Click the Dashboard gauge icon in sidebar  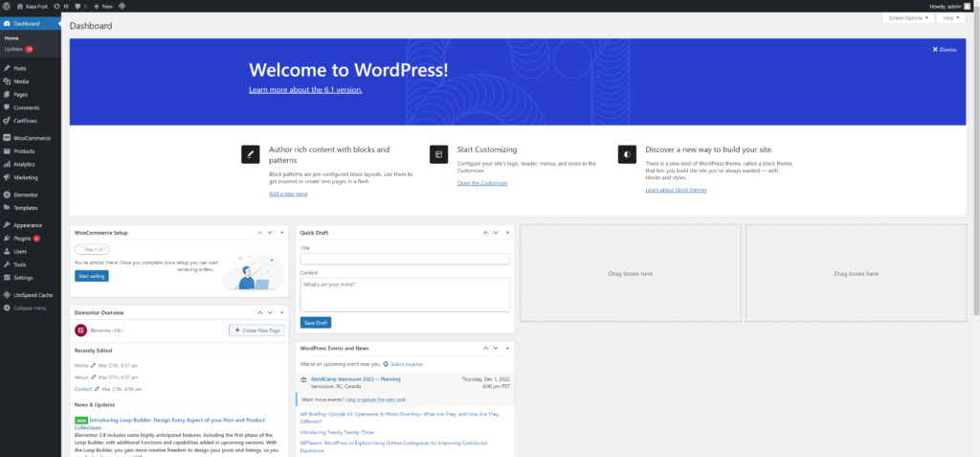click(7, 23)
